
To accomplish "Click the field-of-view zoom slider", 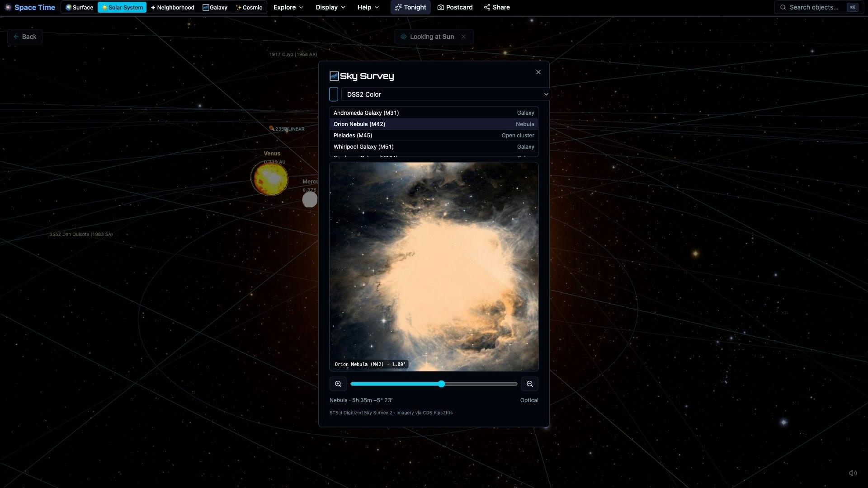I will (434, 384).
